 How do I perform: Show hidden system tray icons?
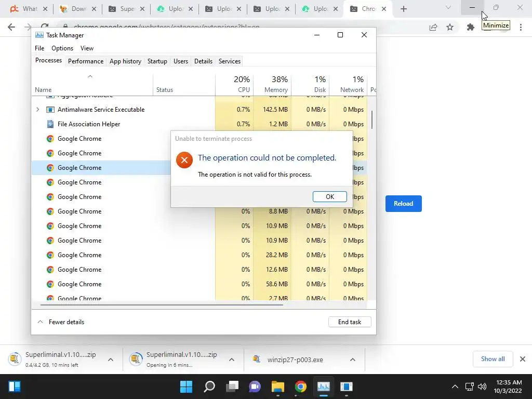pos(455,387)
